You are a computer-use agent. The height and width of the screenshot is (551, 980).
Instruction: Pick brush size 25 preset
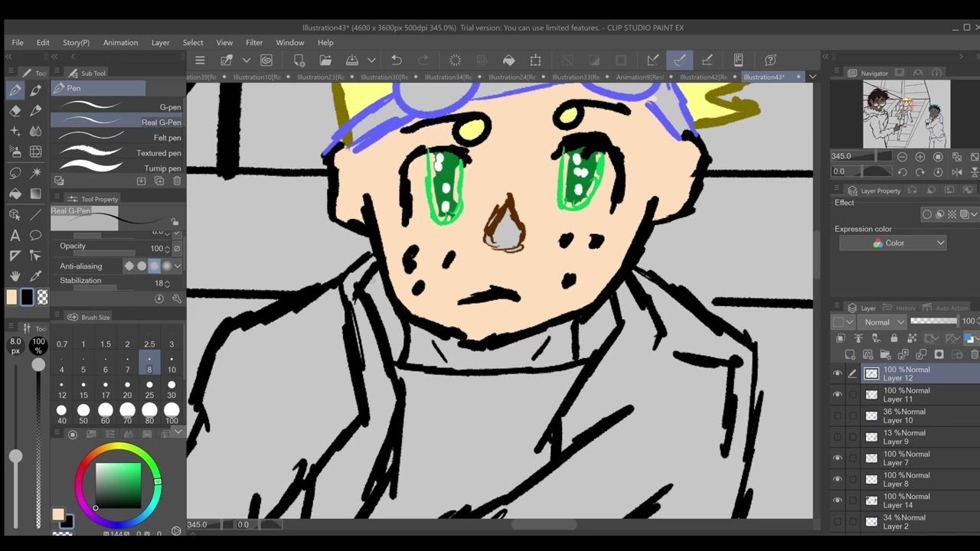click(149, 390)
